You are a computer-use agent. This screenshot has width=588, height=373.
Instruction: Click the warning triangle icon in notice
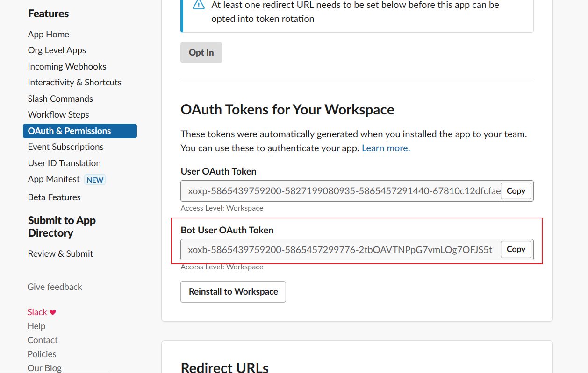tap(199, 5)
